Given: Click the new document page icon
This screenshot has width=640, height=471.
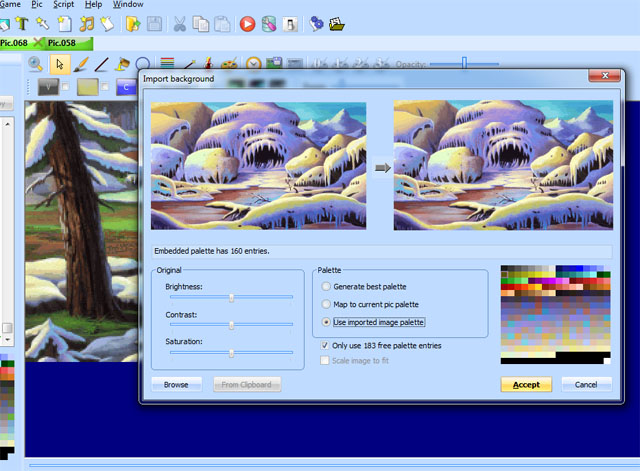Looking at the screenshot, I should [x=64, y=24].
